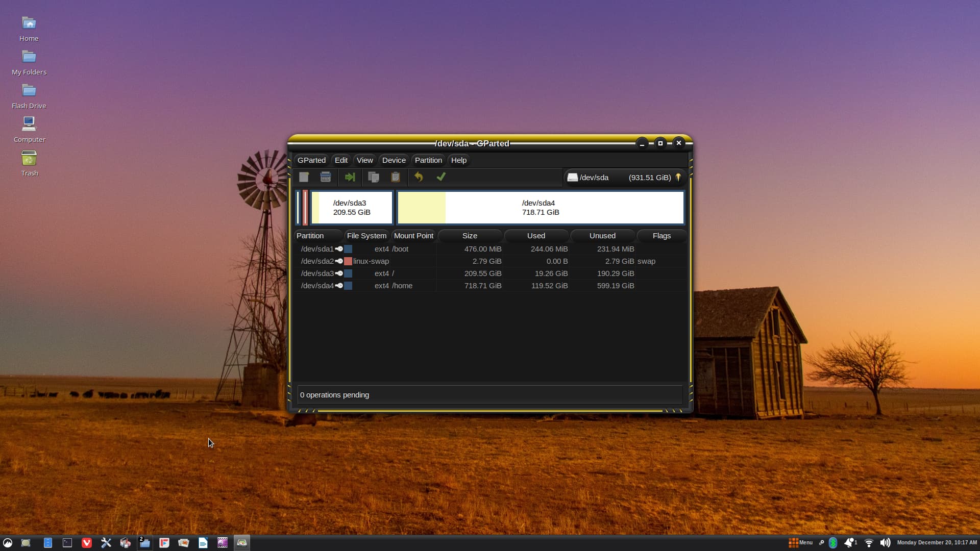Image resolution: width=980 pixels, height=551 pixels.
Task: Click the Size column header
Action: pos(470,236)
